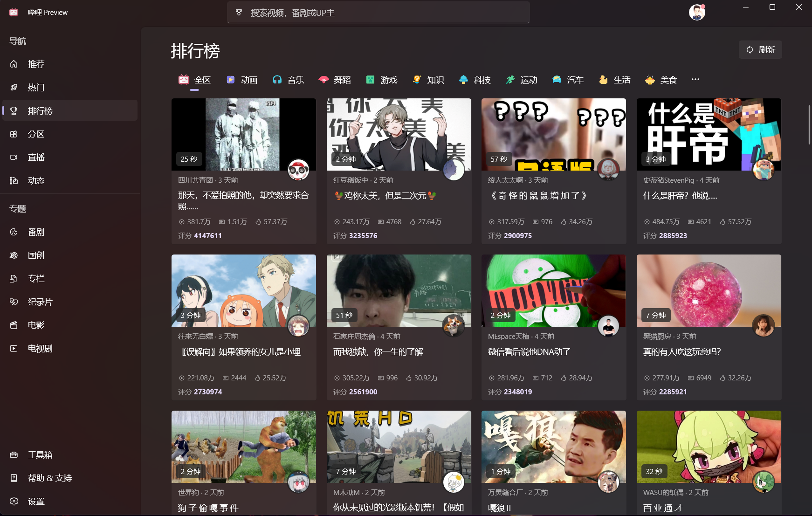Image resolution: width=812 pixels, height=516 pixels.
Task: Click the search input field
Action: [x=378, y=13]
